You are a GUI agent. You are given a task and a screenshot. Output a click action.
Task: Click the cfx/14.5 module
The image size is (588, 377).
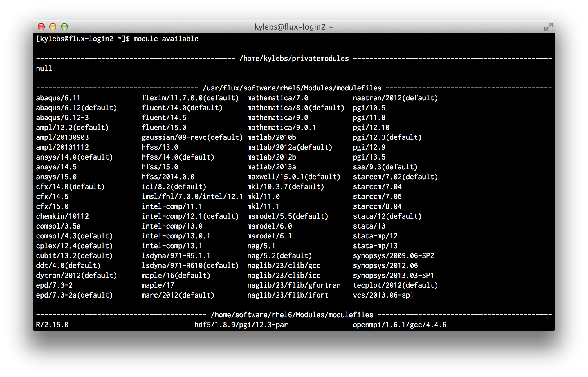tap(52, 196)
